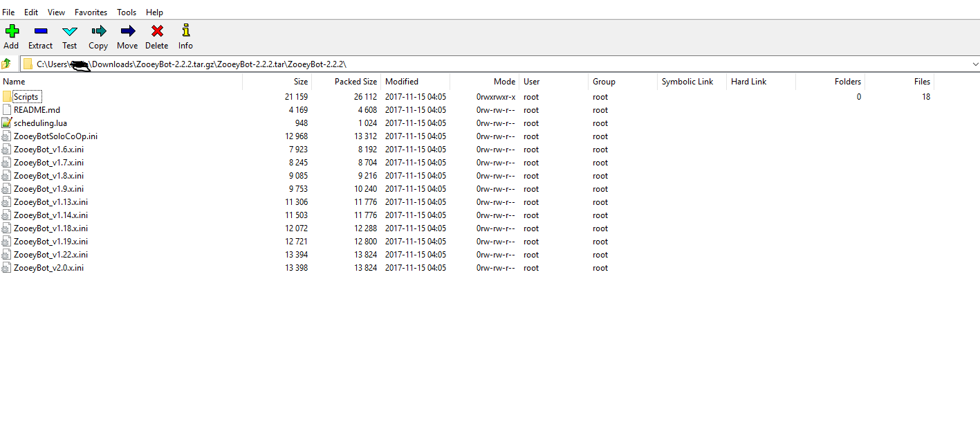Image resolution: width=980 pixels, height=441 pixels.
Task: Open the Help menu
Action: (x=154, y=12)
